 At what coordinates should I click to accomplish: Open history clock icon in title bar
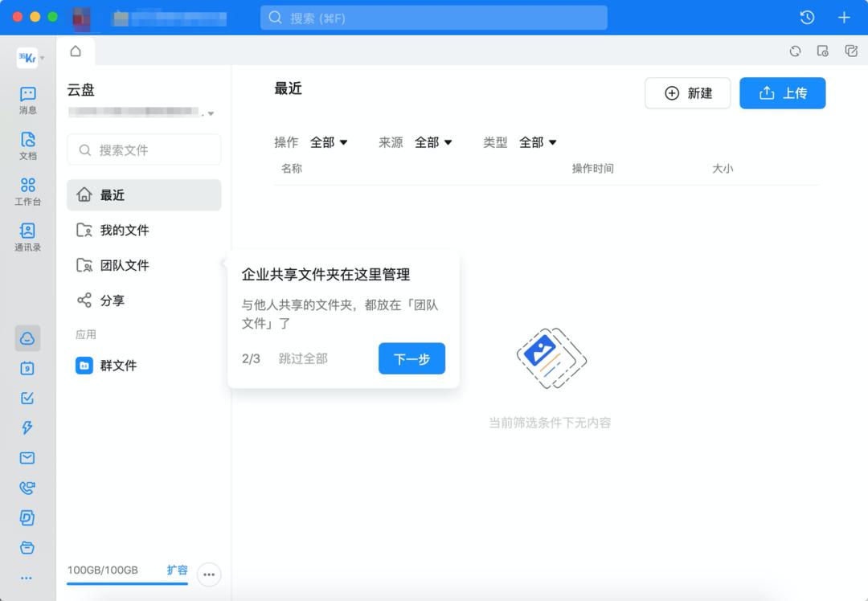(x=807, y=18)
